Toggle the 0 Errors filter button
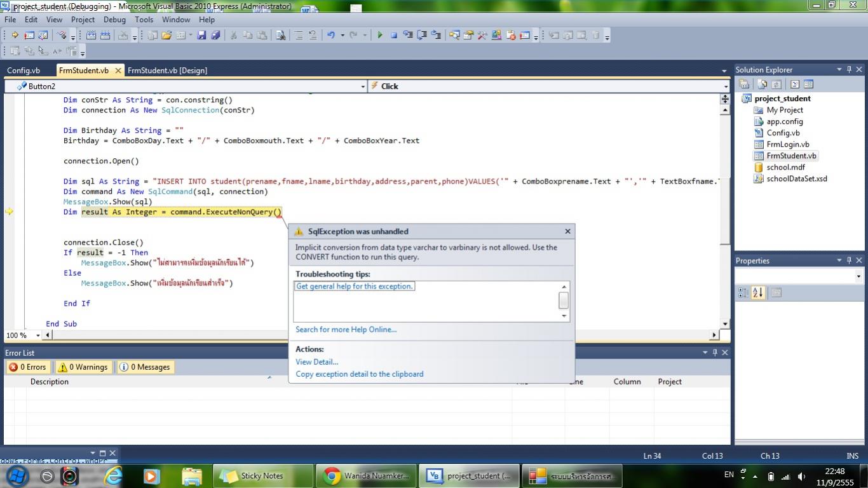 pyautogui.click(x=27, y=367)
